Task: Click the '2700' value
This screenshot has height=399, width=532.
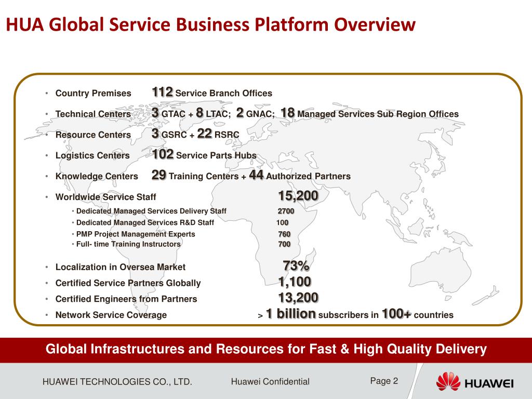Action: 286,211
